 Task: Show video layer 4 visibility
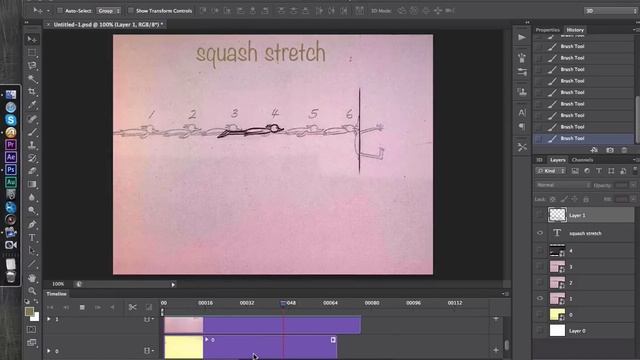540,251
